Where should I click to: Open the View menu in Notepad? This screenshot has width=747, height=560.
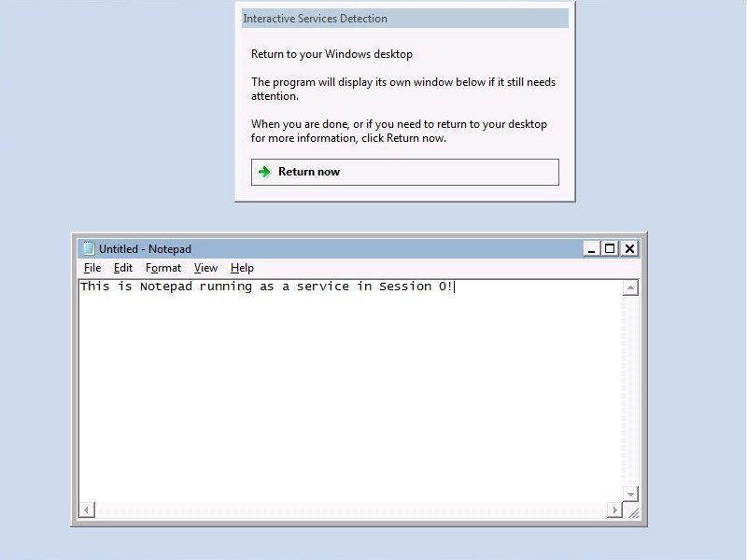pos(205,268)
